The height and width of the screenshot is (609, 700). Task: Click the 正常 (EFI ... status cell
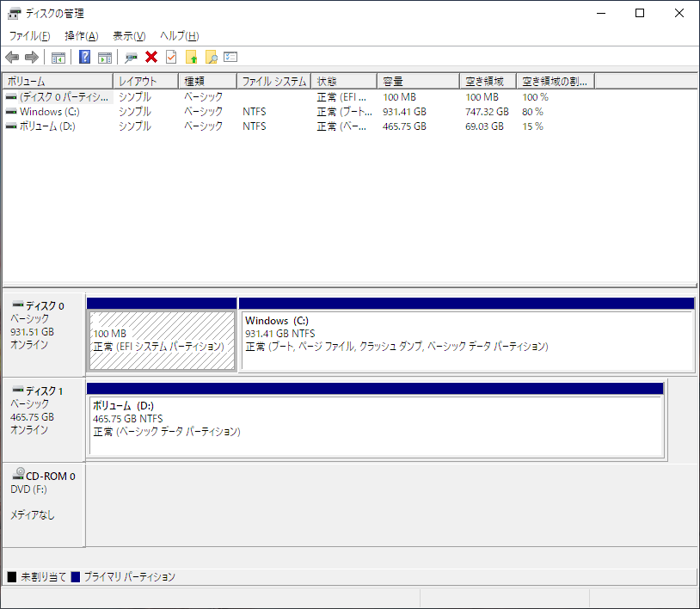[x=341, y=97]
